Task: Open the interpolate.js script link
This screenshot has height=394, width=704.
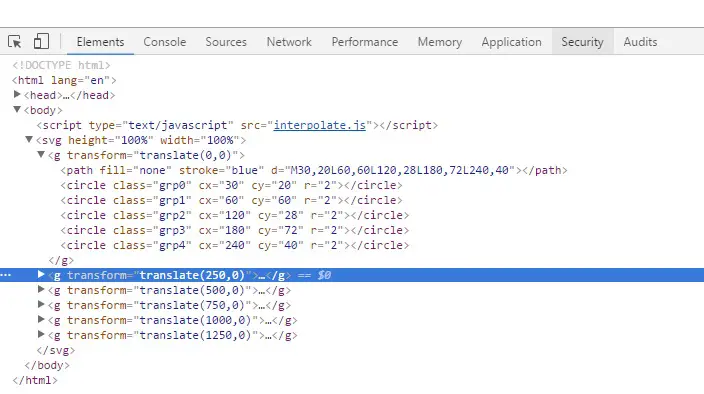Action: (320, 125)
